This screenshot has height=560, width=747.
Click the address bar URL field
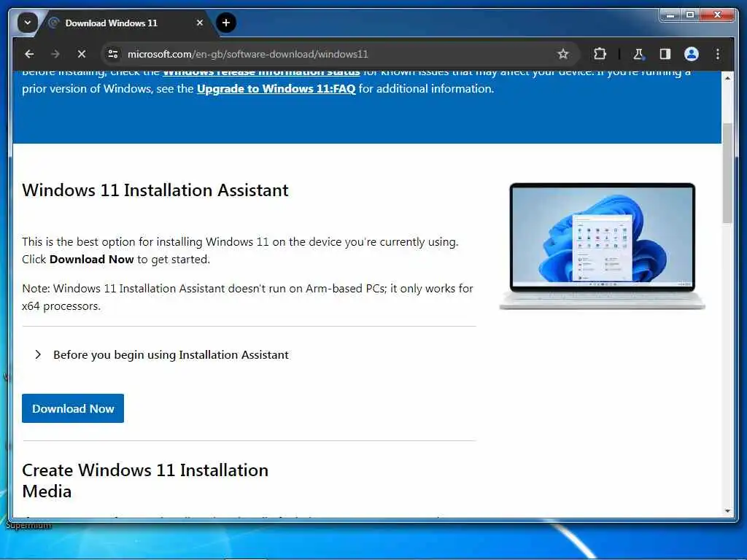pos(341,54)
